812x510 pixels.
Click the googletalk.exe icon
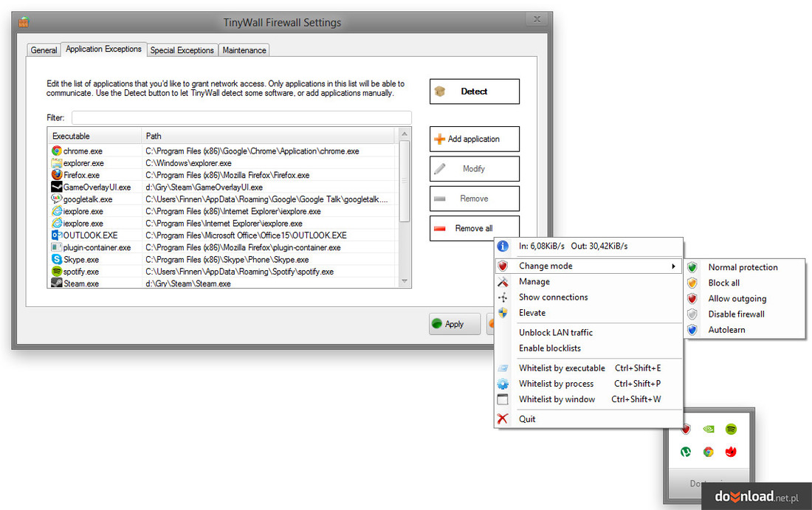click(x=56, y=199)
